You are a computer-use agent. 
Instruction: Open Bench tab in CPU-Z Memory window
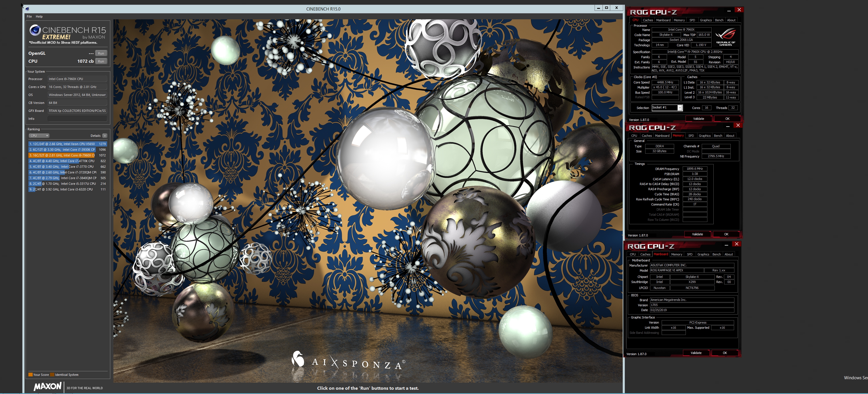[x=718, y=136]
